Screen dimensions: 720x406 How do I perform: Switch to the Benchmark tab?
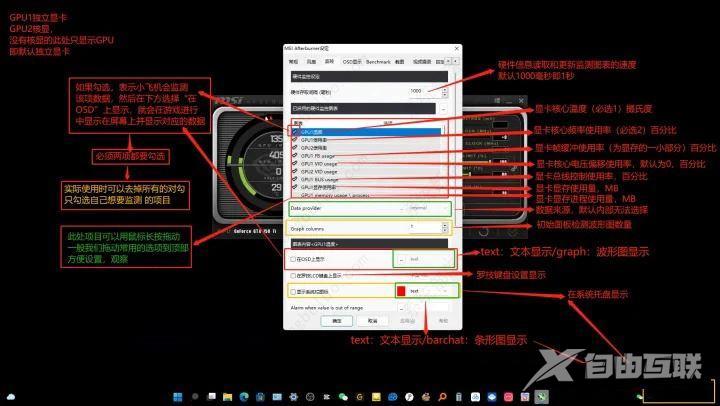tap(378, 62)
